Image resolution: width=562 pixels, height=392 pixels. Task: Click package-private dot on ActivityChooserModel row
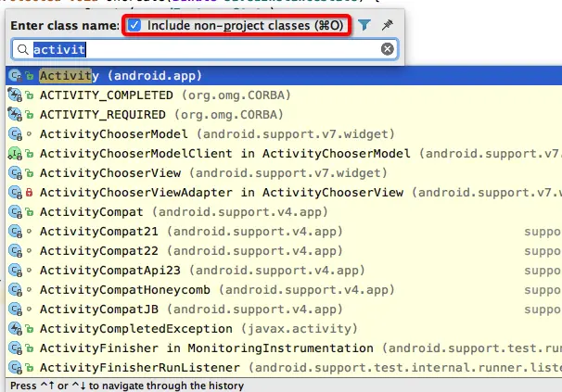tap(30, 134)
